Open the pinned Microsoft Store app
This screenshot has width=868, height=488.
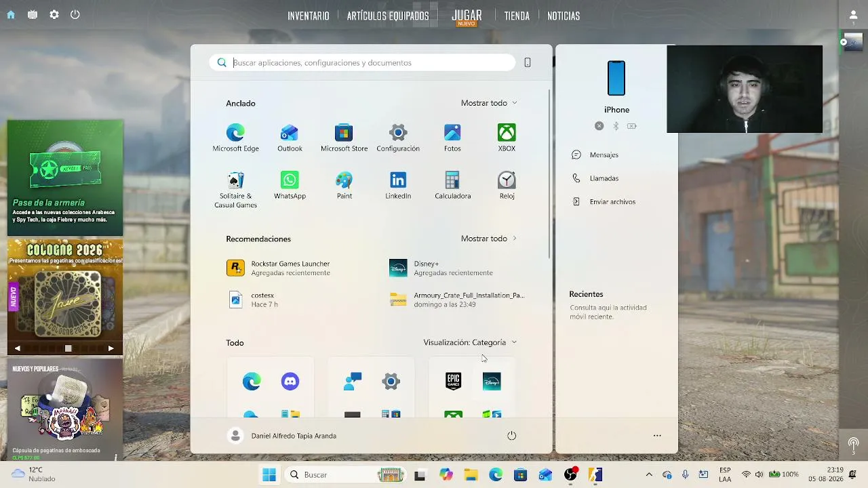point(344,138)
